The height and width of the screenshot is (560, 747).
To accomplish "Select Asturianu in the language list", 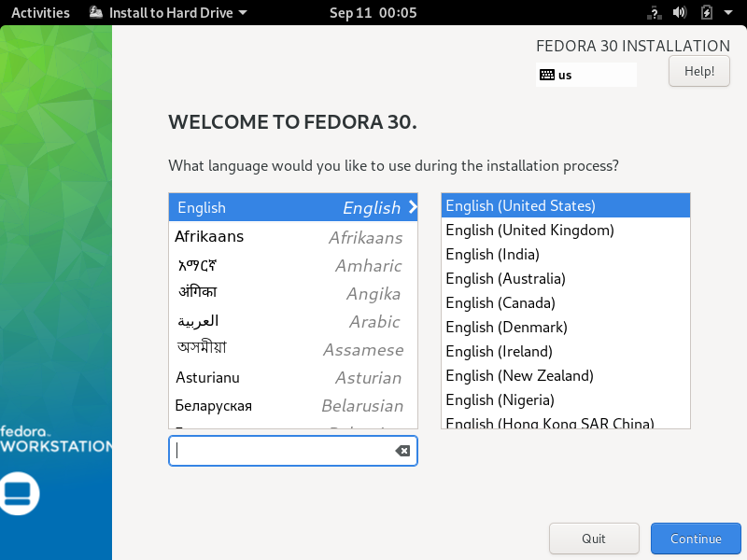I will [x=293, y=378].
